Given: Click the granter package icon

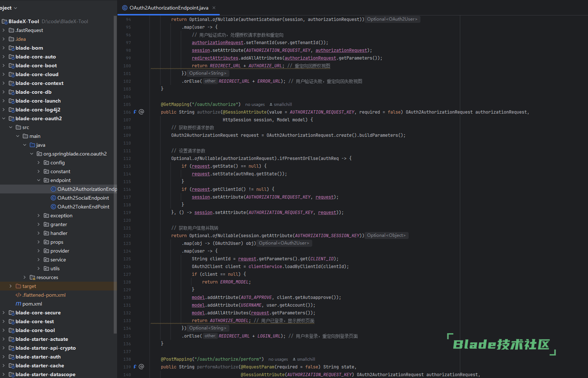Looking at the screenshot, I should [46, 224].
